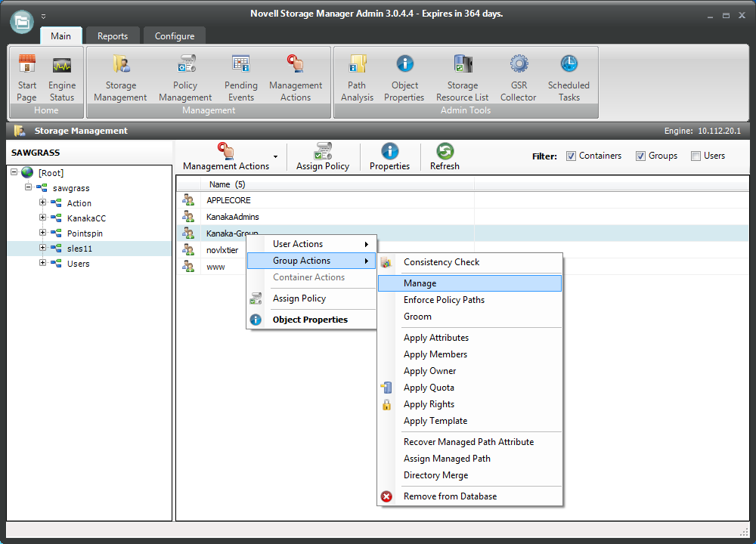Switch to the Configure ribbon tab
This screenshot has height=544, width=756.
click(175, 36)
